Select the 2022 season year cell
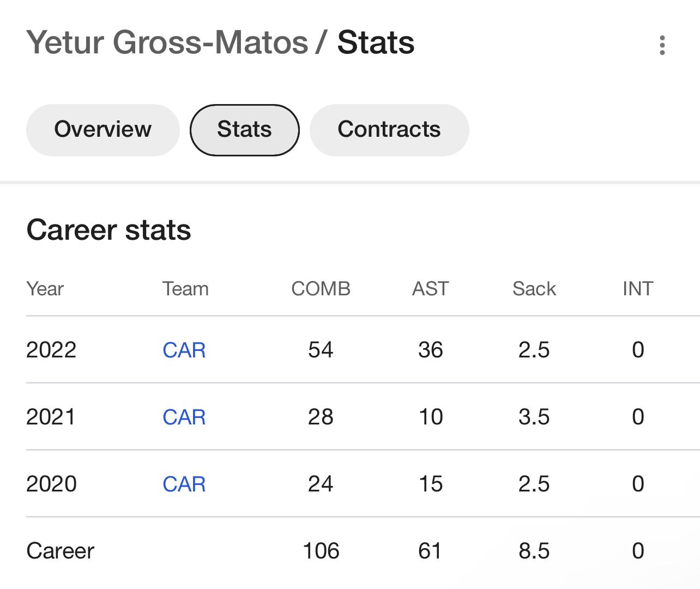The width and height of the screenshot is (700, 589). coord(51,350)
